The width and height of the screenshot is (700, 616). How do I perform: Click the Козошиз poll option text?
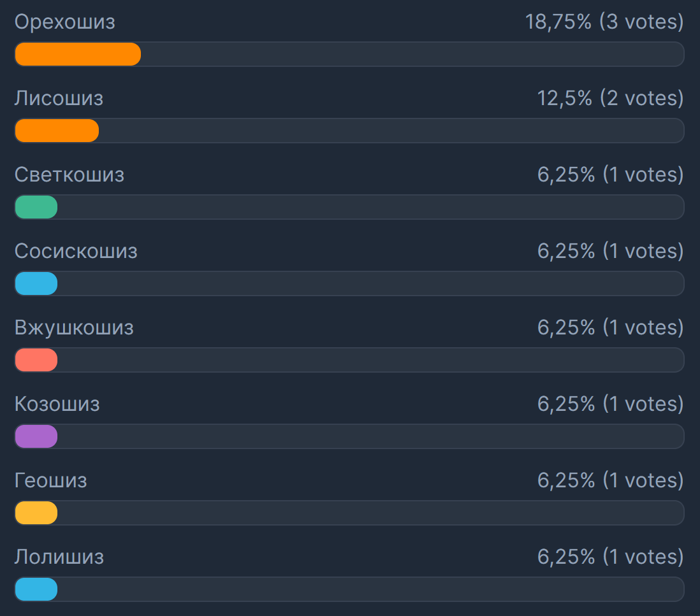coord(57,405)
